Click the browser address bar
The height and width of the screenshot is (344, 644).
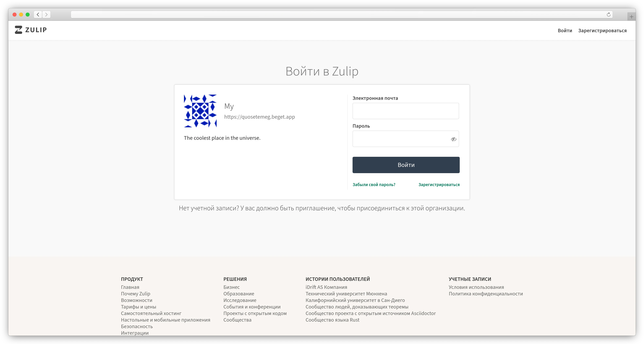[325, 15]
